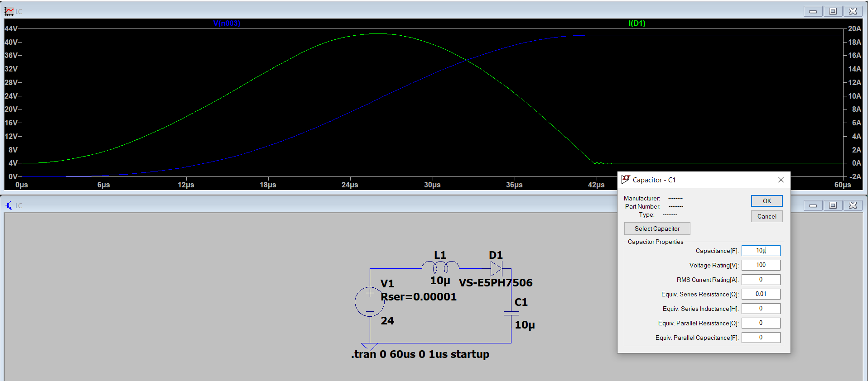Image resolution: width=868 pixels, height=381 pixels.
Task: Select the D1 diode symbol in schematic
Action: pos(497,269)
